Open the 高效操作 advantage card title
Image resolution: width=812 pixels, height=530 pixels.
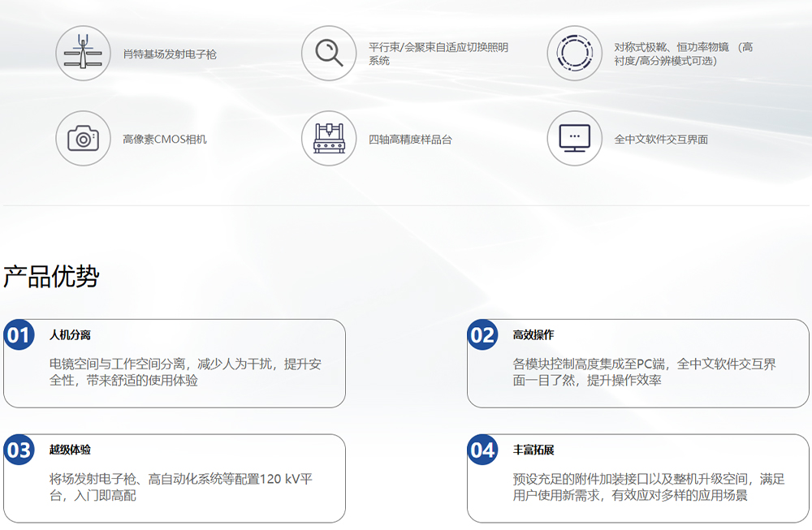533,335
